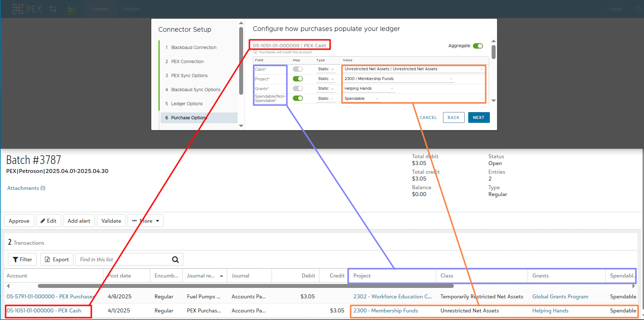The width and height of the screenshot is (644, 320).
Task: Enable the Grants map toggle
Action: tap(298, 88)
